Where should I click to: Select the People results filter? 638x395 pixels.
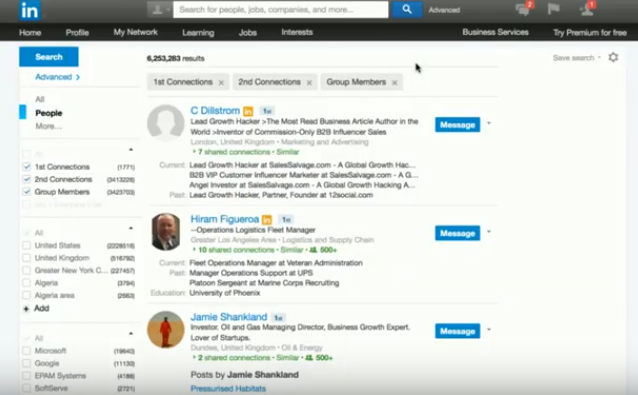coord(49,113)
